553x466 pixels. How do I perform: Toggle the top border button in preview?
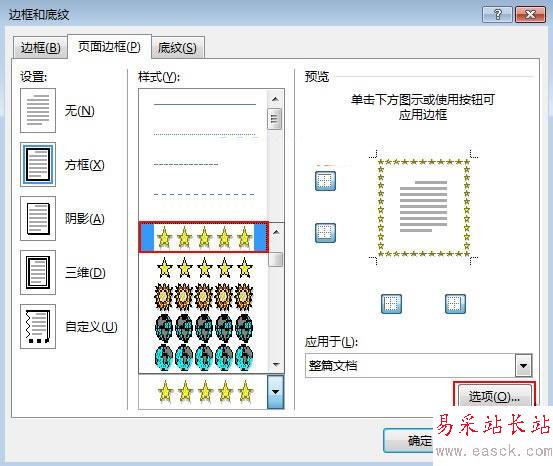coord(325,181)
